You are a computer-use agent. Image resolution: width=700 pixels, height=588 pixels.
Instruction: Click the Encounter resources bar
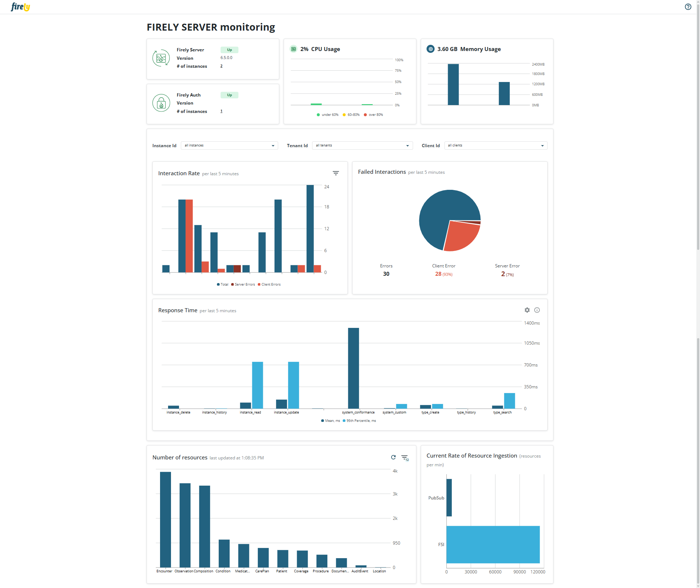click(x=166, y=520)
